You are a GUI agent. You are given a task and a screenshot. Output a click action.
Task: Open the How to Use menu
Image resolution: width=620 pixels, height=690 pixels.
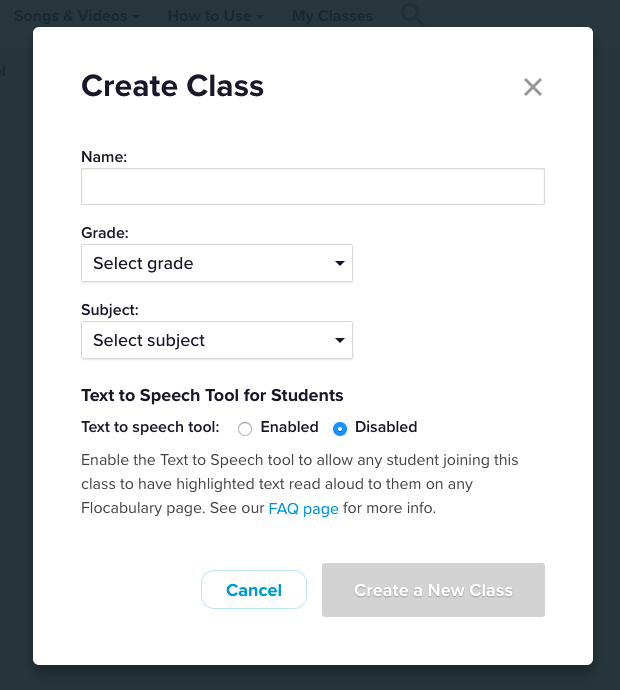point(209,16)
